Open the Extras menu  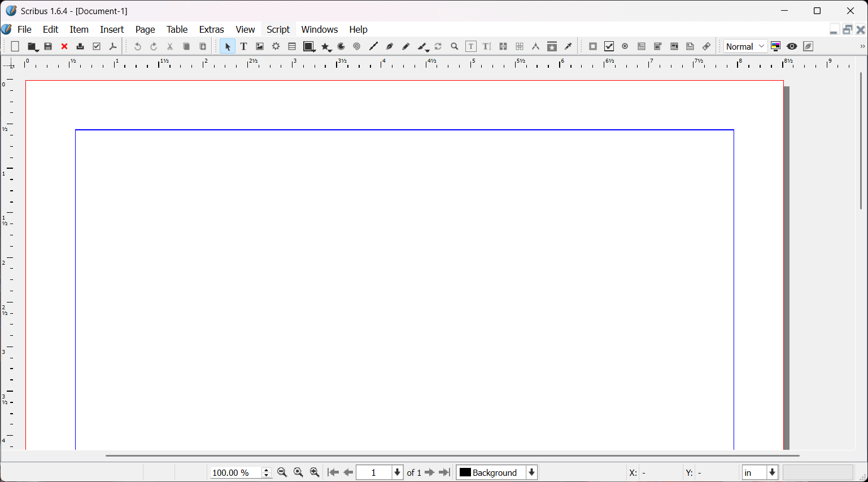pos(211,29)
